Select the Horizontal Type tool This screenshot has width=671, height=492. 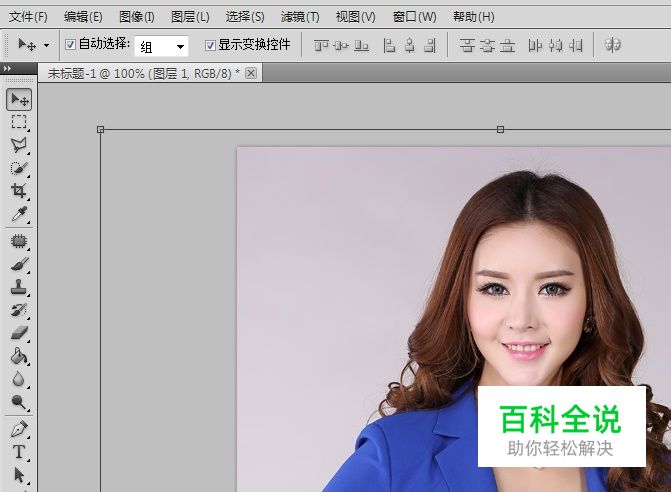[x=19, y=452]
